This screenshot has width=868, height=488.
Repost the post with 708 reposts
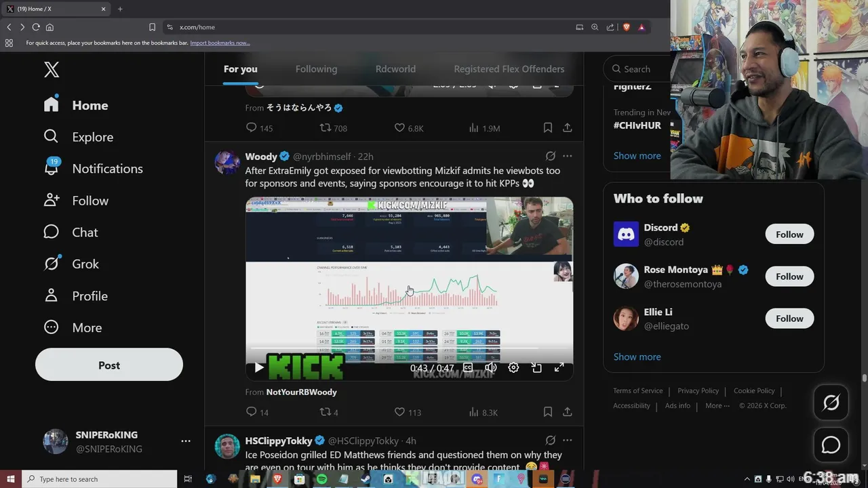pos(333,127)
